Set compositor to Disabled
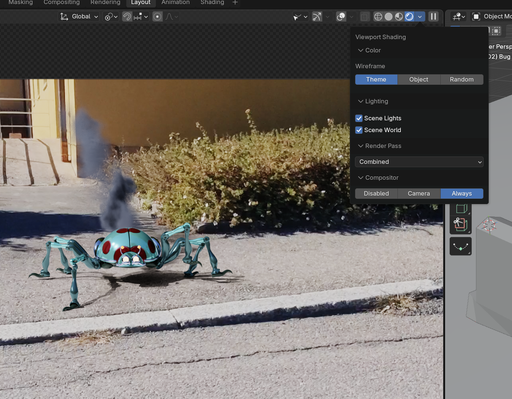The image size is (512, 399). [x=376, y=194]
